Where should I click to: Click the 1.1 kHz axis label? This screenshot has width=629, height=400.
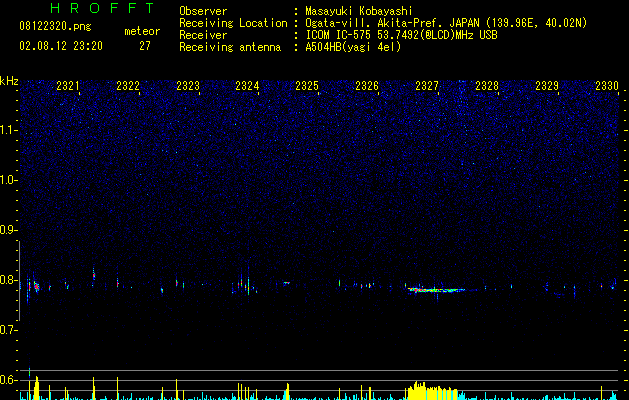click(8, 130)
